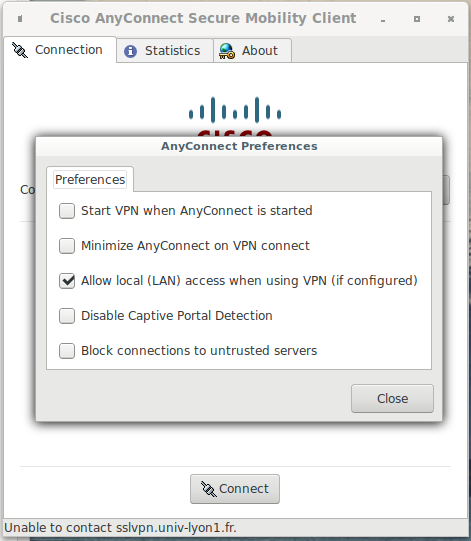
Task: Click the Connect button
Action: 235,489
